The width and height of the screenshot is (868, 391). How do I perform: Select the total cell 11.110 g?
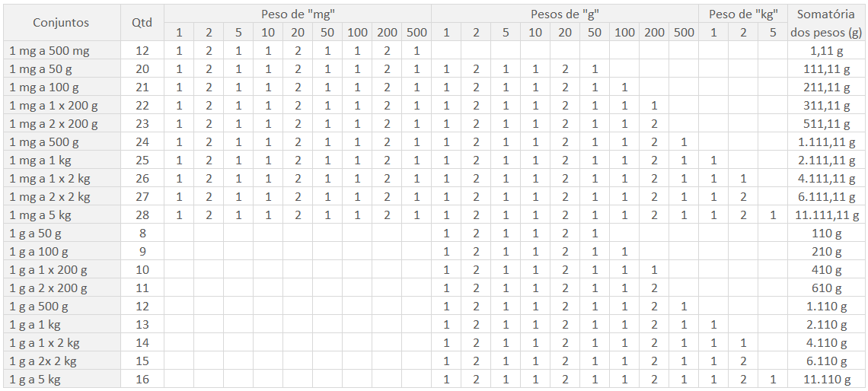[826, 380]
